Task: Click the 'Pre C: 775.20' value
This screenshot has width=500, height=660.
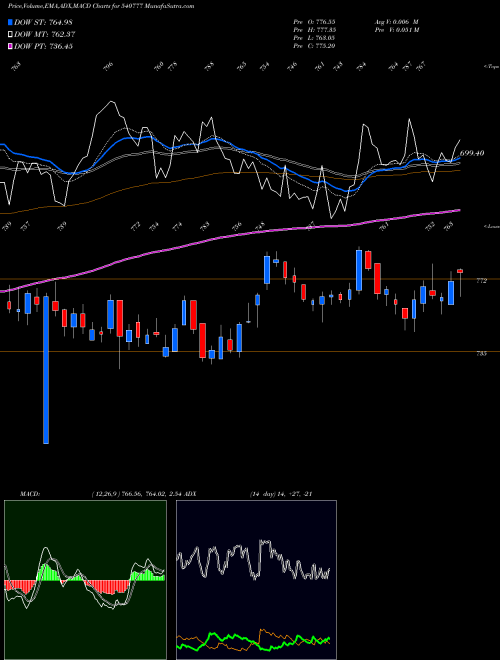Action: point(314,45)
